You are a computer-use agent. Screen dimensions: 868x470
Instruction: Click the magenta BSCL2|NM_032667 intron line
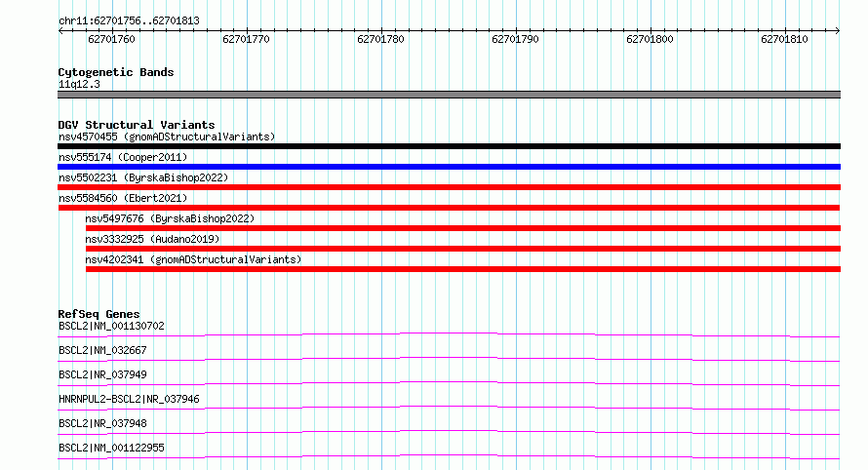(449, 359)
